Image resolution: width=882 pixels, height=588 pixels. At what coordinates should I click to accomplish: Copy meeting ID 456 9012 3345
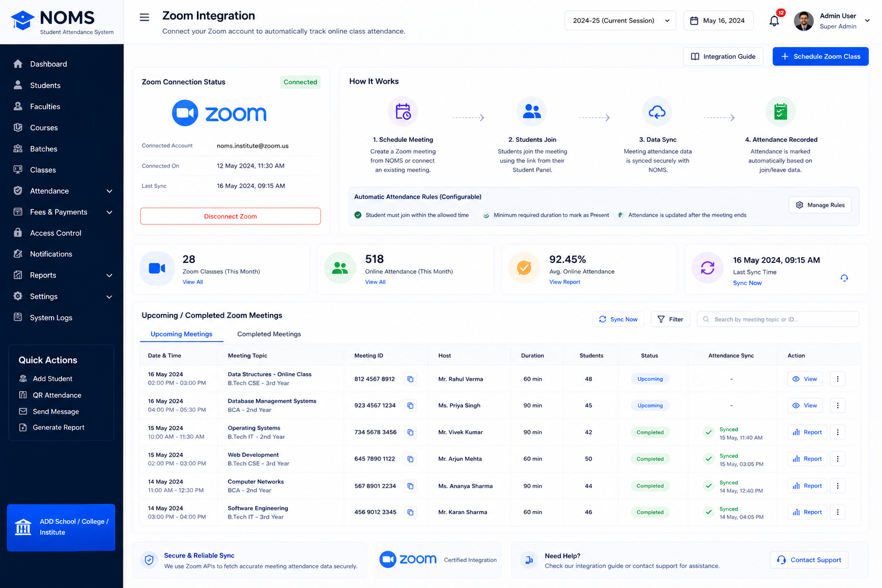(411, 512)
